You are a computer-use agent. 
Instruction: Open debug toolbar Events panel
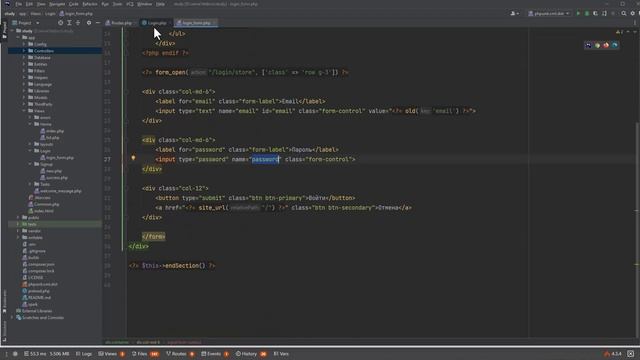pyautogui.click(x=215, y=354)
